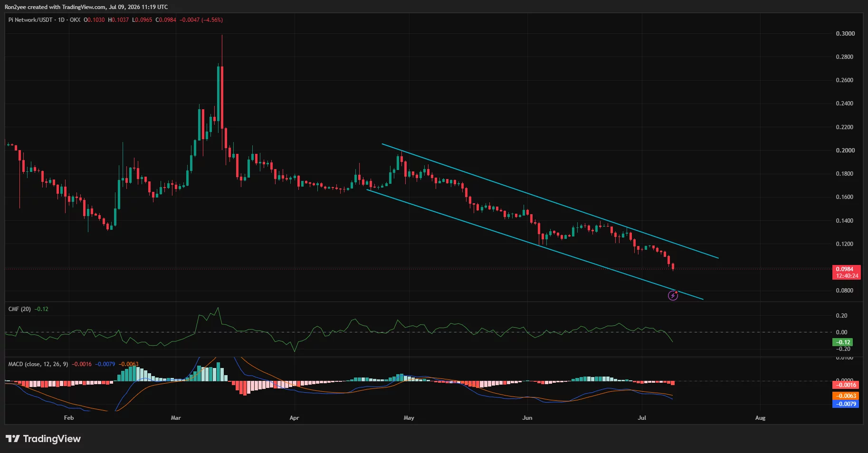Click the 0.2000 price scale label
The image size is (868, 453).
(845, 151)
